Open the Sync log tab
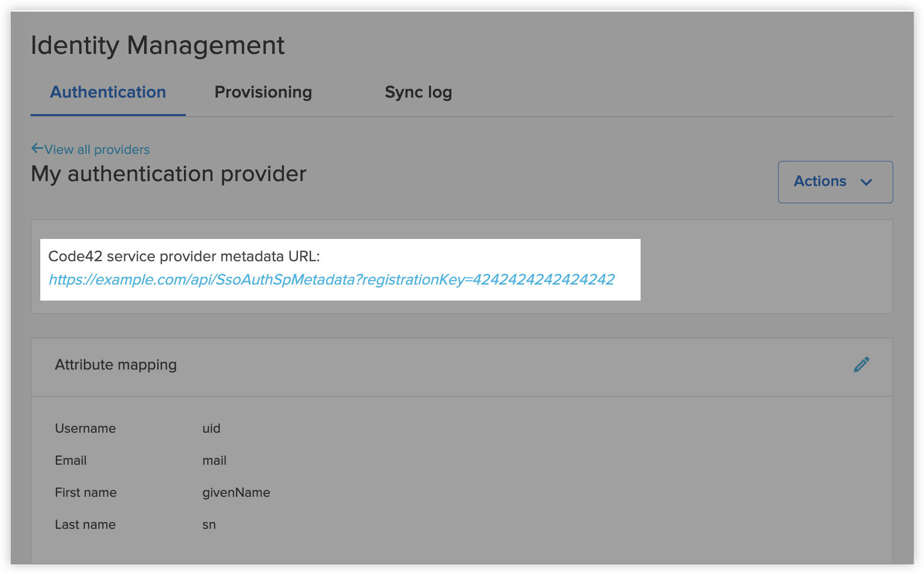Viewport: 924px width, 574px height. click(418, 92)
